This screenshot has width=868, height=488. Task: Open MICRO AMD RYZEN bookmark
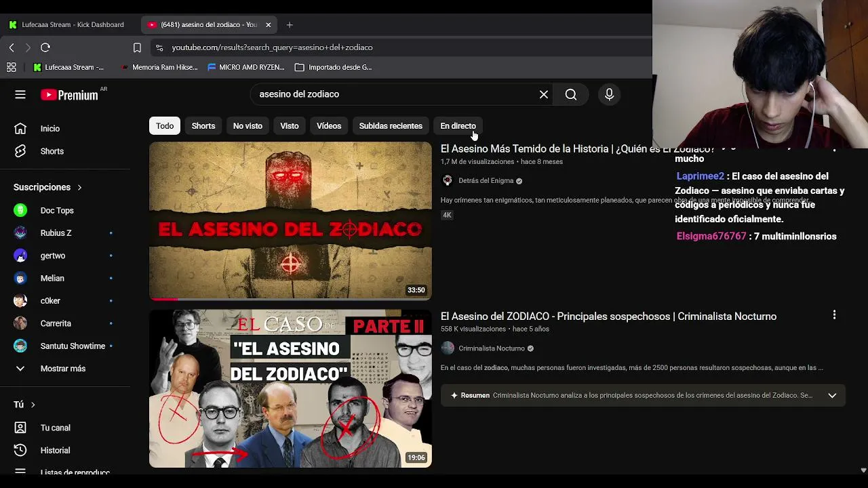coord(246,67)
